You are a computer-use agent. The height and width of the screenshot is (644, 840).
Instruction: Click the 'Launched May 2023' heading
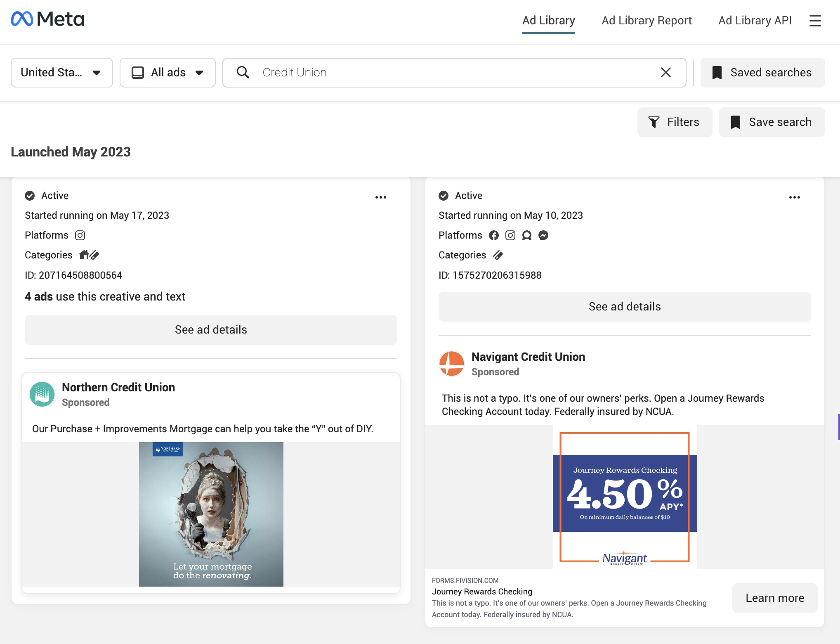tap(71, 152)
